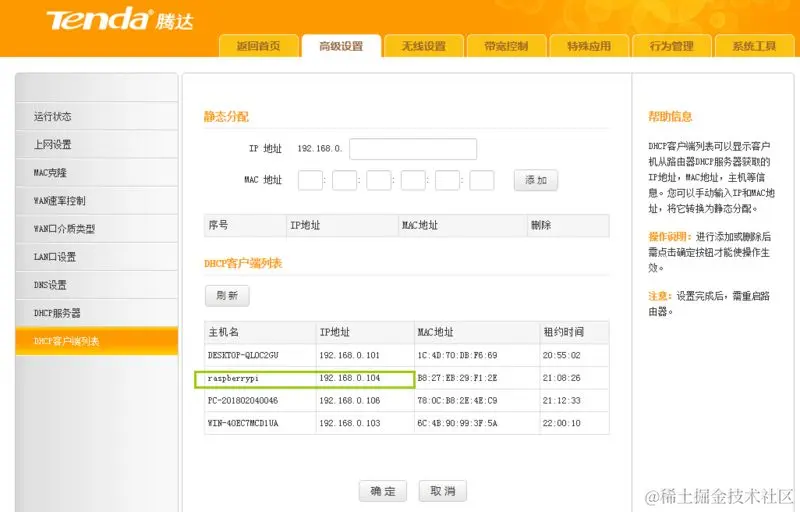Select the 特殊应用 tab
Viewport: 800px width, 512px height.
point(589,46)
